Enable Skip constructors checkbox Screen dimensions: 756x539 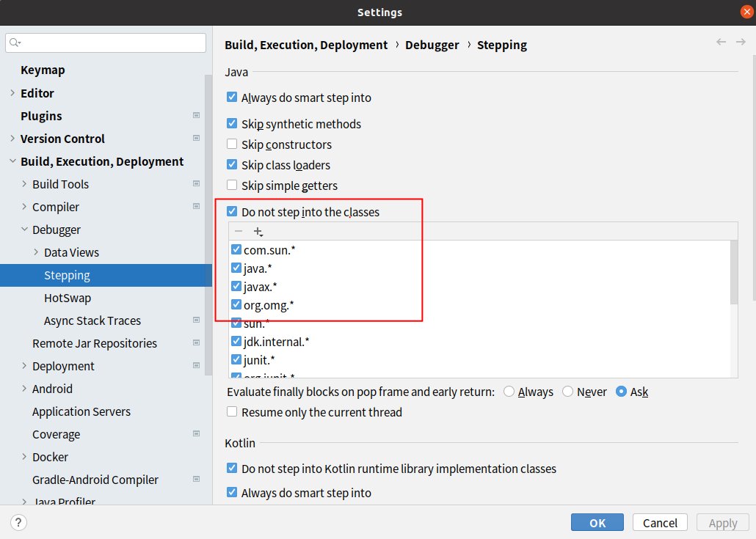click(x=232, y=144)
